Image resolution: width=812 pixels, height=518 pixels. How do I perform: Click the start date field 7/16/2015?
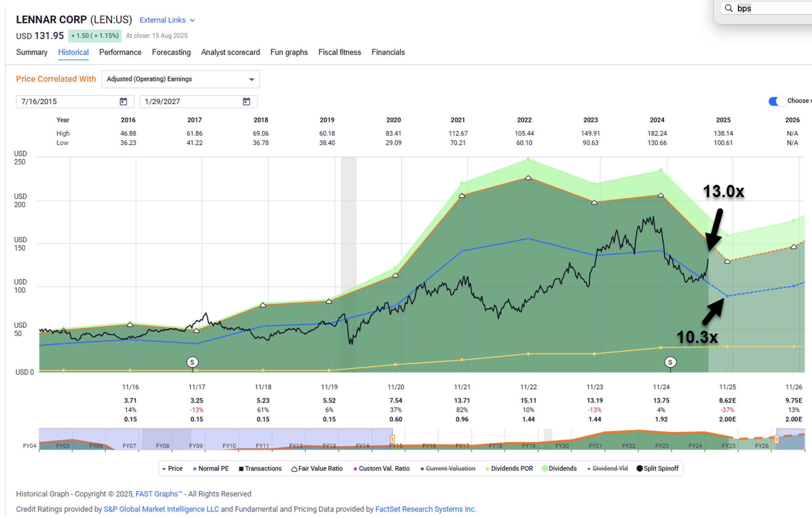tap(75, 101)
